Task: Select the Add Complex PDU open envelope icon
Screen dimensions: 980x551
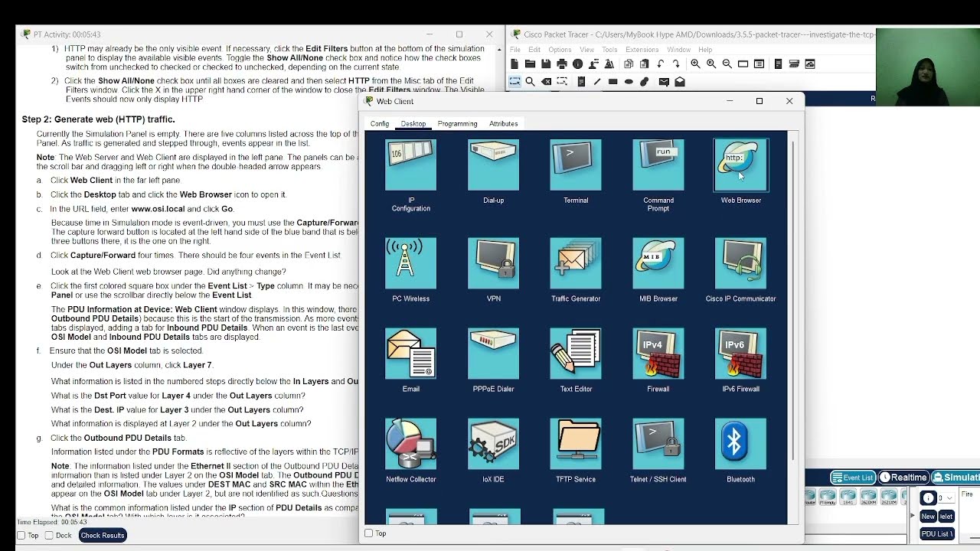Action: tap(680, 82)
